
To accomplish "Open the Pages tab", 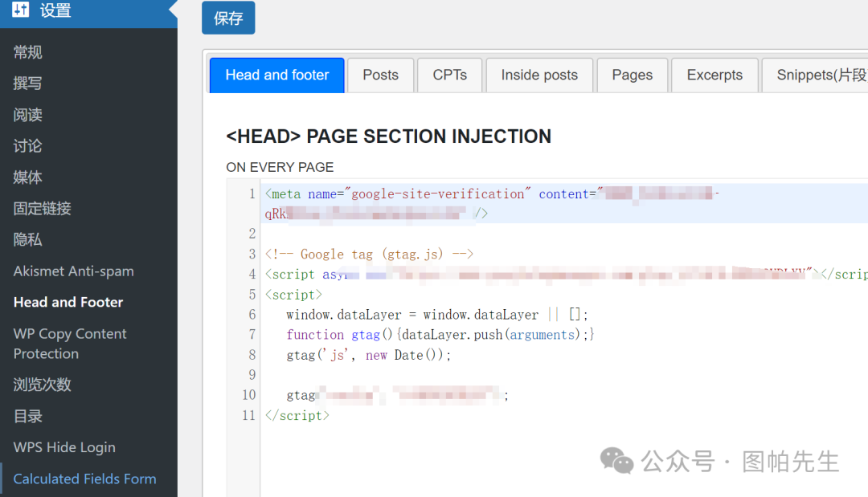I will click(633, 75).
